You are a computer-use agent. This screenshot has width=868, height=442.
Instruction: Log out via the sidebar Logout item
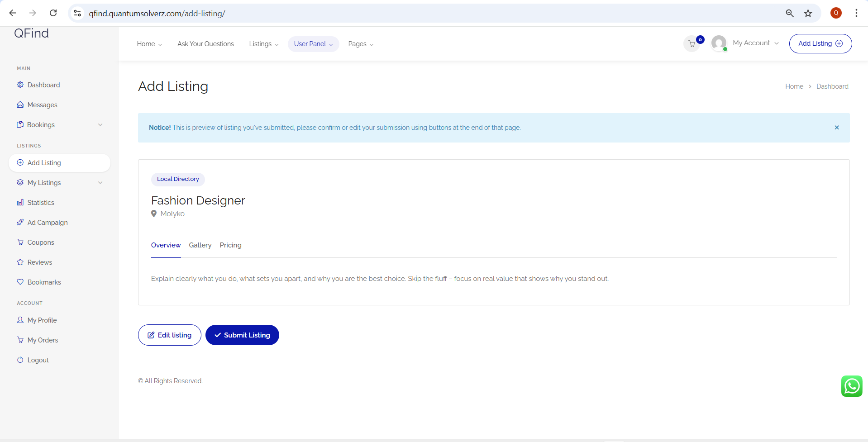[x=38, y=360]
